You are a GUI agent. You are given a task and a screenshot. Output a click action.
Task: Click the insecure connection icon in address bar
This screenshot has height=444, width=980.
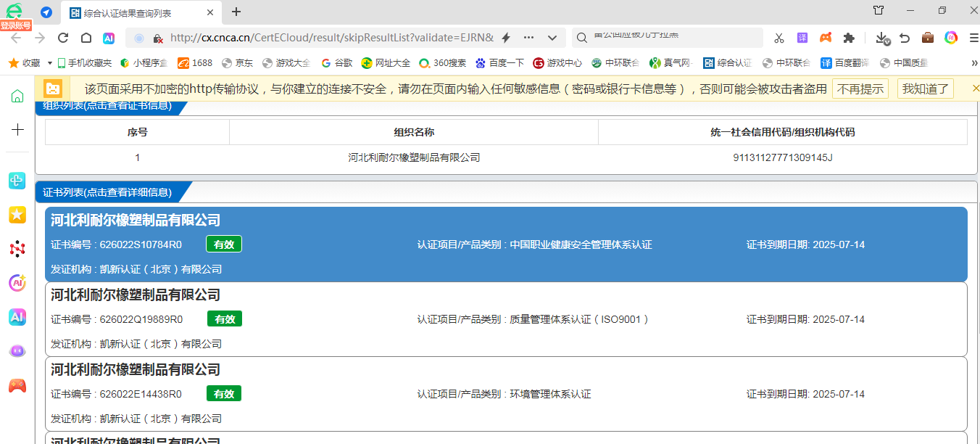(158, 38)
